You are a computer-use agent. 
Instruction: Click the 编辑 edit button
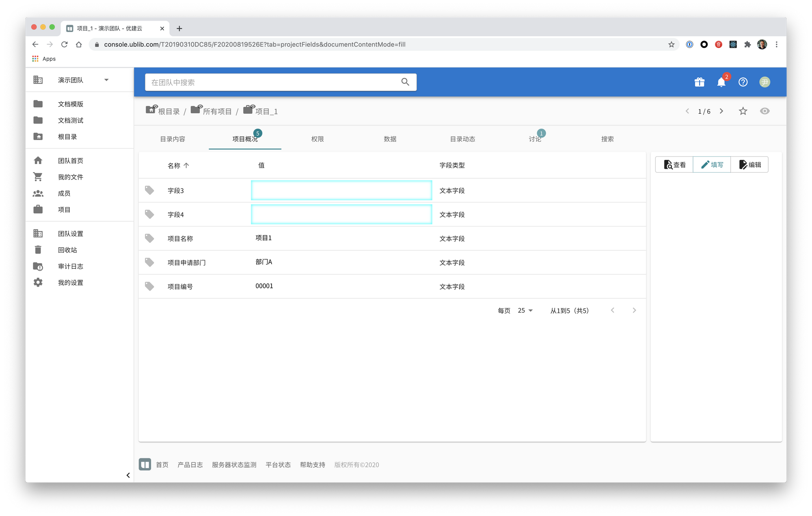[749, 165]
